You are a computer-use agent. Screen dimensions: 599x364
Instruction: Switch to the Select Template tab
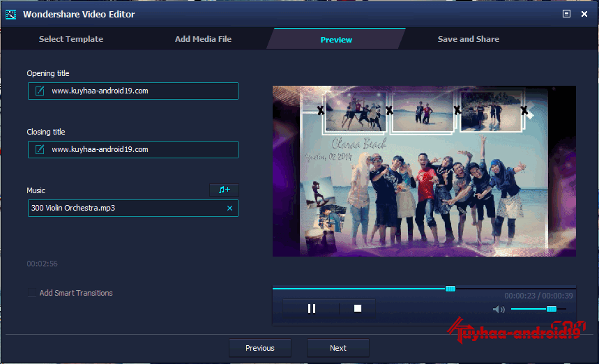click(x=71, y=39)
